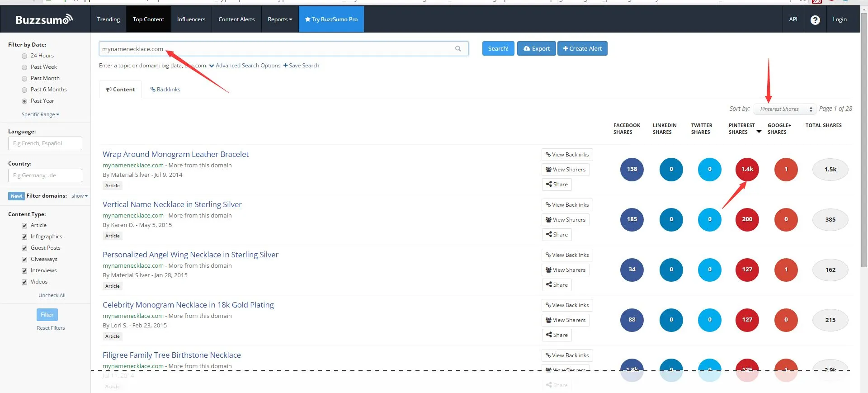Click the Country filter input field
The width and height of the screenshot is (868, 393).
45,175
